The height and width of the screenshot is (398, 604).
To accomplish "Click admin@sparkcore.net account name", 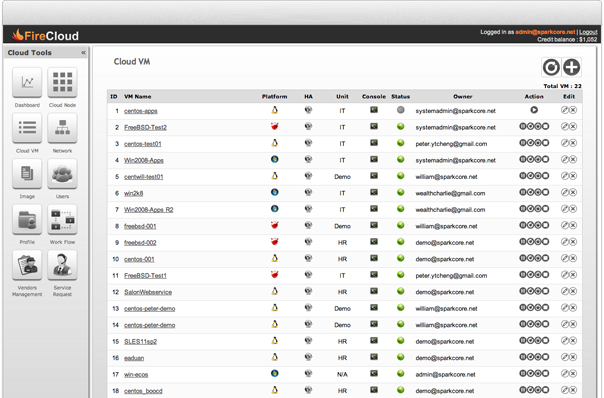I will (x=545, y=32).
